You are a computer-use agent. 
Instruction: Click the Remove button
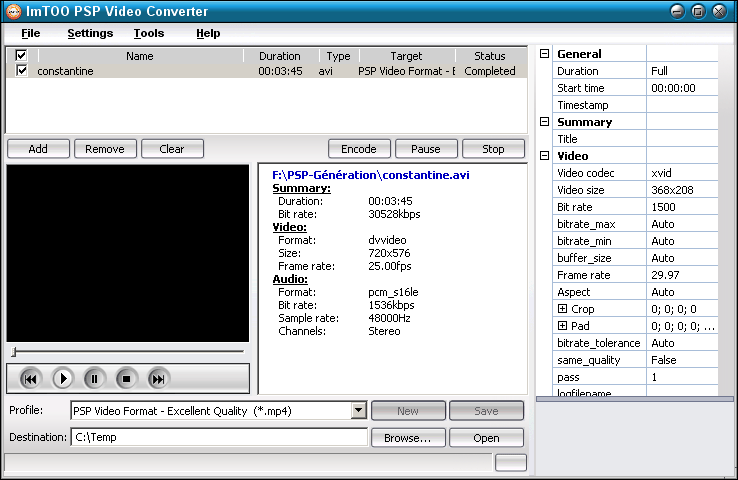click(x=105, y=149)
